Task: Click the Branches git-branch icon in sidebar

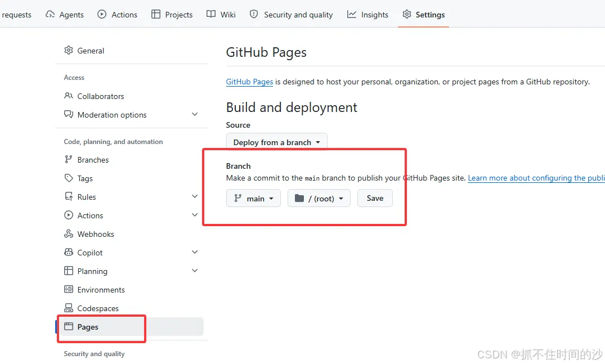Action: click(68, 159)
